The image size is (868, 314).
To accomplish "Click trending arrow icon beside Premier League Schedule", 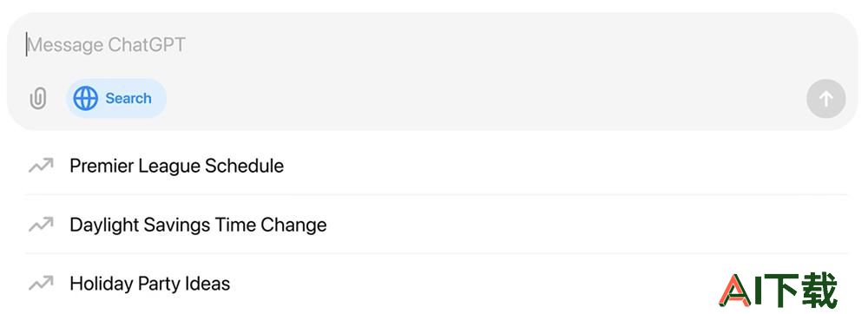I will [x=41, y=166].
